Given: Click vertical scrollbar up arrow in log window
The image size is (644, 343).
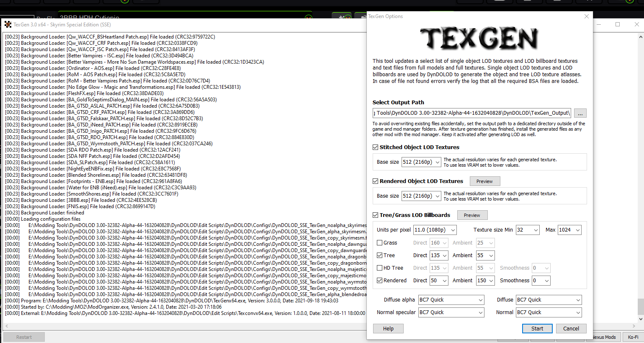Looking at the screenshot, I should point(641,37).
